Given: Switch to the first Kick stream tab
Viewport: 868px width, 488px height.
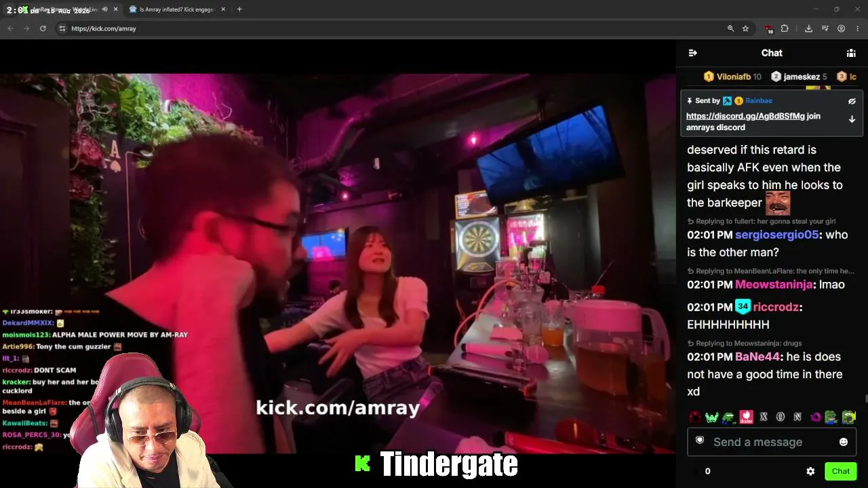Looking at the screenshot, I should coord(61,9).
